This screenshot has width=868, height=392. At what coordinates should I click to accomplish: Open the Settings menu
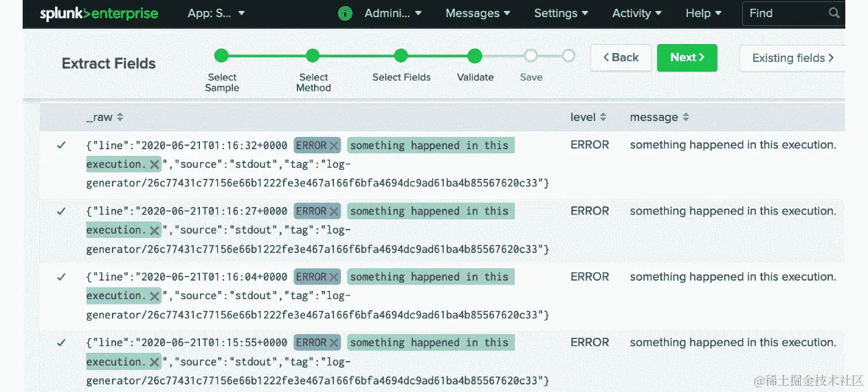point(561,13)
